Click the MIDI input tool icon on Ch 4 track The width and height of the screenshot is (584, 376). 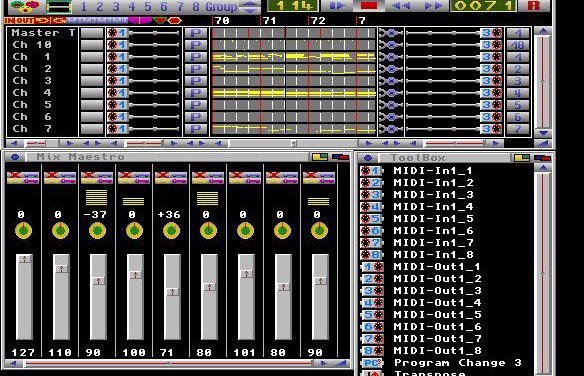pyautogui.click(x=117, y=93)
